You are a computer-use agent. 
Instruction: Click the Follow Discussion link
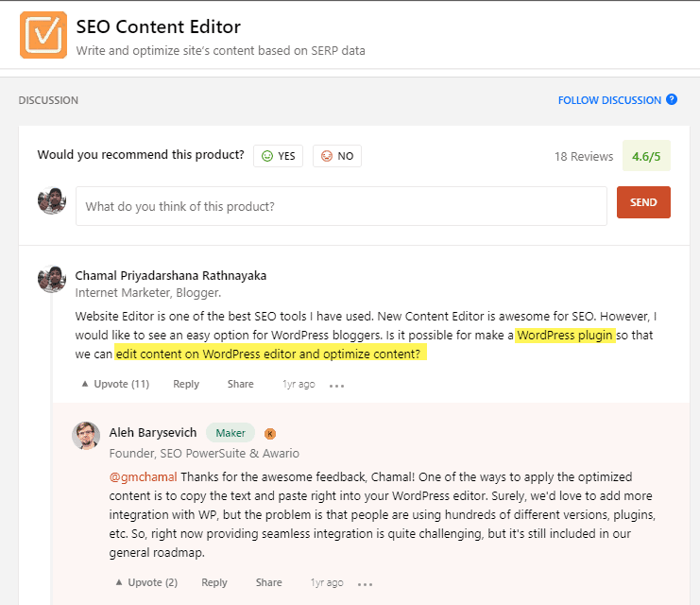[x=609, y=100]
